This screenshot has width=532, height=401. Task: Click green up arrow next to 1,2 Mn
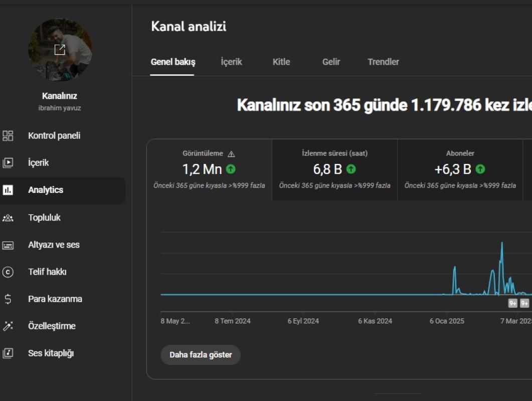pyautogui.click(x=231, y=169)
